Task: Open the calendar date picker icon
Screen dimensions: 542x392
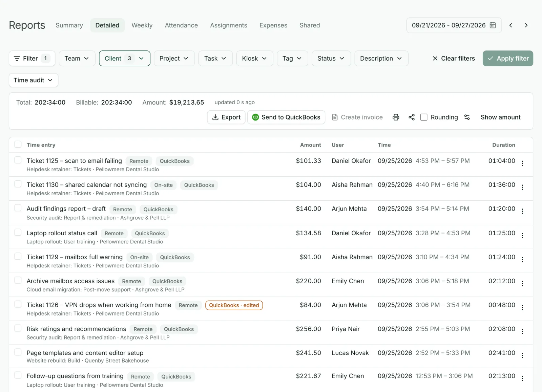Action: click(x=493, y=25)
